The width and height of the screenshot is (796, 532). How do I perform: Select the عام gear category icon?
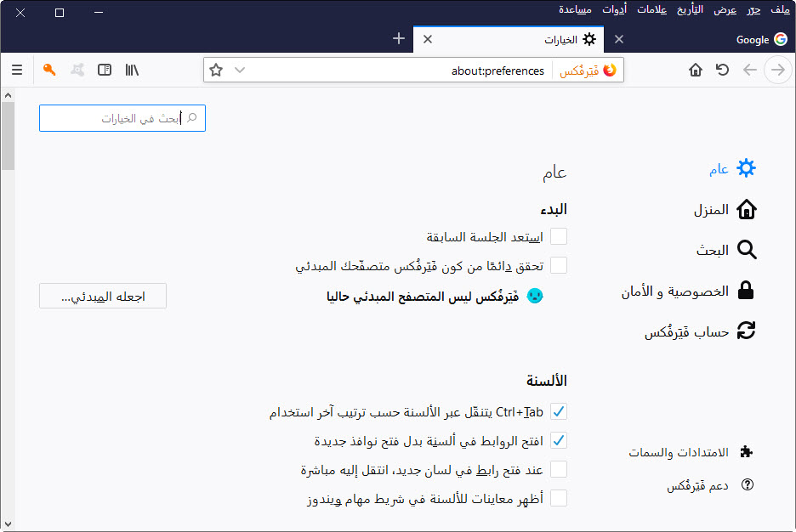point(746,168)
